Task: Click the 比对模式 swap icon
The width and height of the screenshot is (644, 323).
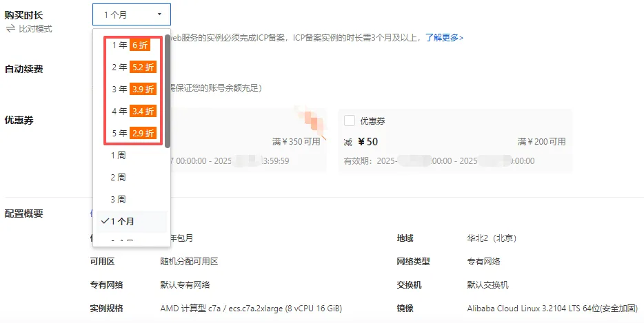Action: point(10,29)
